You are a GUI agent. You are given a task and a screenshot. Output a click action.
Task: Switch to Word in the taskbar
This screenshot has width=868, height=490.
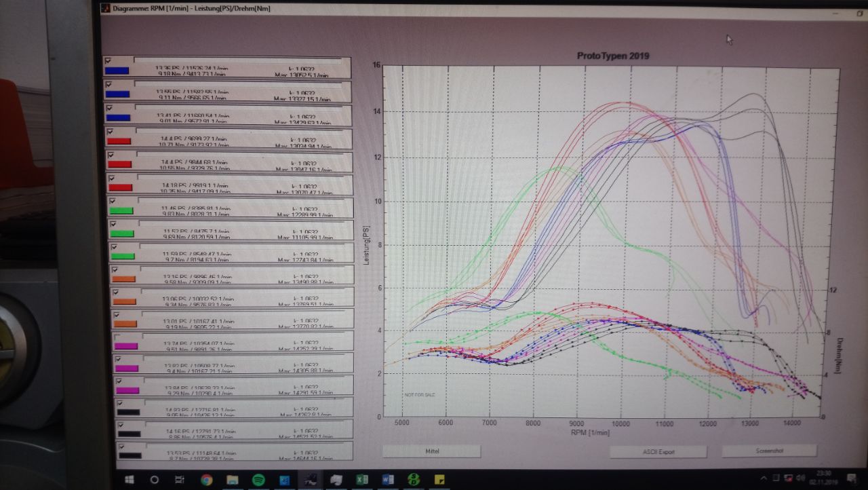(388, 480)
